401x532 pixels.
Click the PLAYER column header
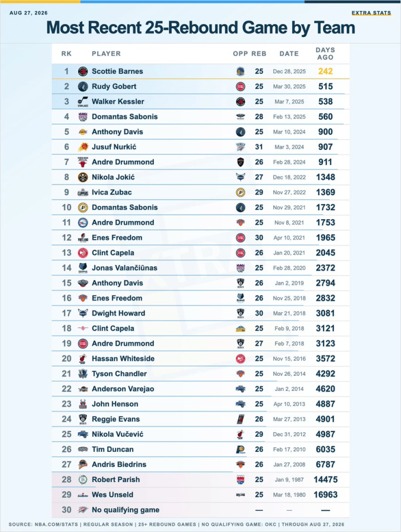point(106,54)
